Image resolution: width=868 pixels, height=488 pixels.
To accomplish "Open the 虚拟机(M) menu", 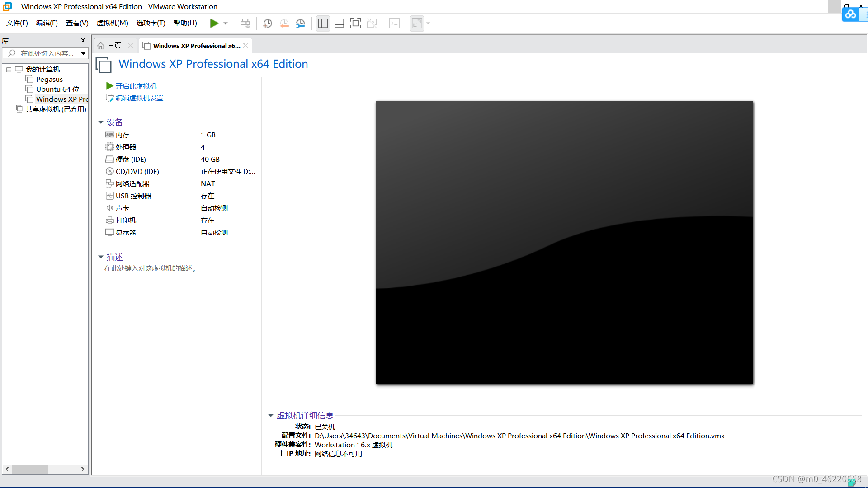I will point(112,23).
